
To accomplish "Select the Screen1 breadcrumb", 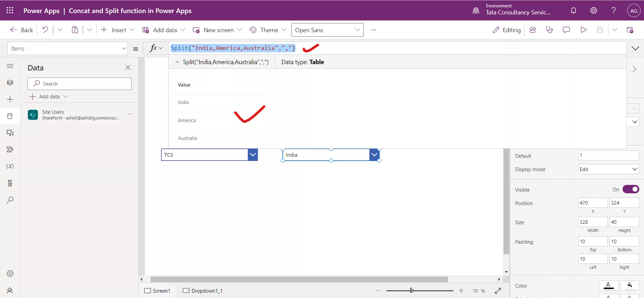I will pyautogui.click(x=157, y=291).
